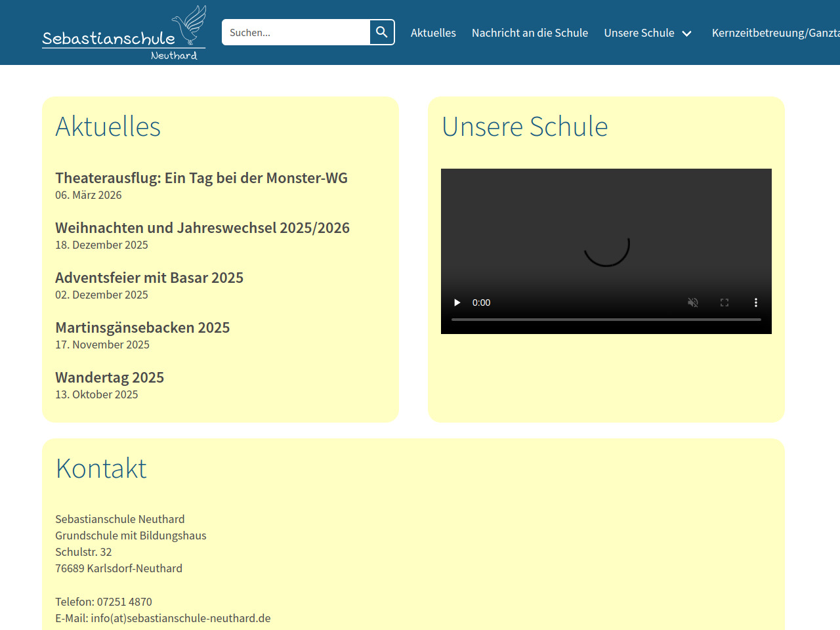Open Adventsfeier mit Basar 2025 article
840x630 pixels.
[149, 278]
